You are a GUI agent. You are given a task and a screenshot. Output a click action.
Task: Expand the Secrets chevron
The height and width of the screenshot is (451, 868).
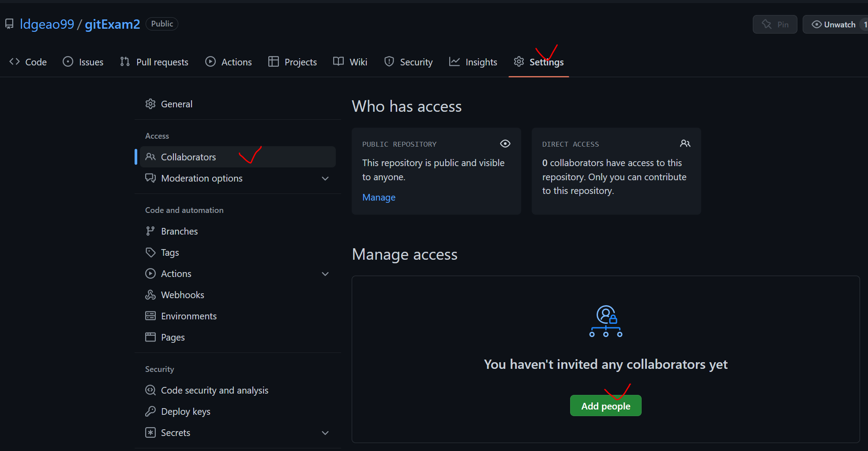click(325, 433)
